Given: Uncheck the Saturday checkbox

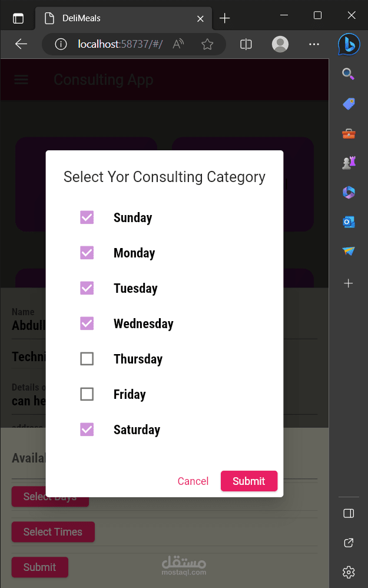Looking at the screenshot, I should click(x=87, y=430).
